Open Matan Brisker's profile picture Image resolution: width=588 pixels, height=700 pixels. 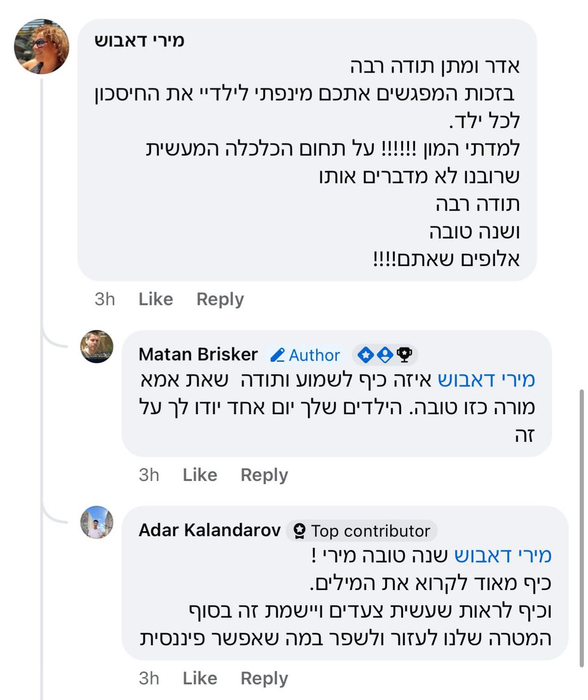click(97, 347)
